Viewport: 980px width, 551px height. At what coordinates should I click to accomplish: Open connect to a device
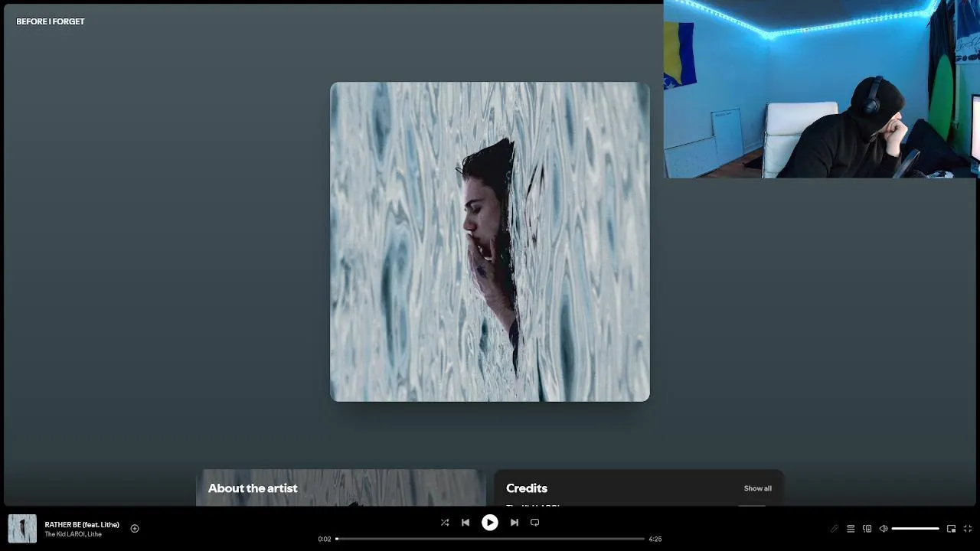[867, 529]
